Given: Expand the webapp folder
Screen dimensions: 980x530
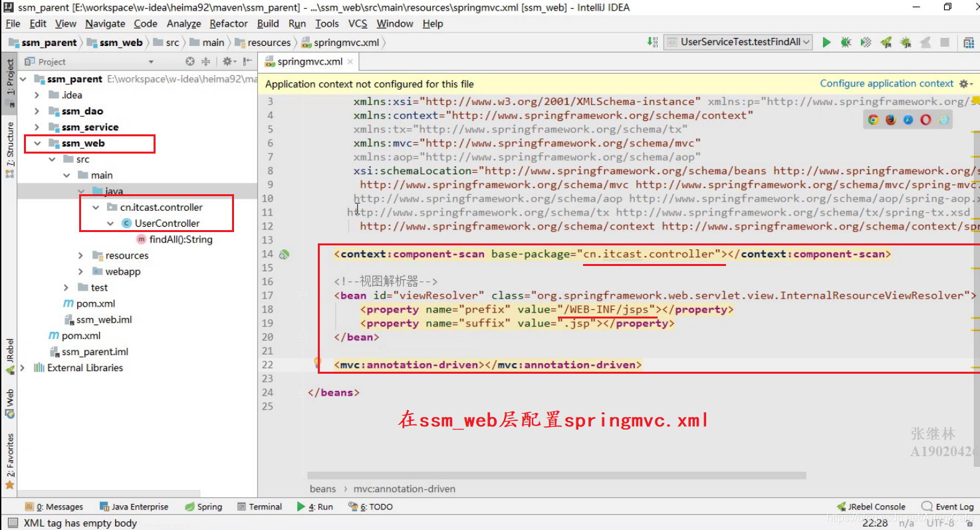Looking at the screenshot, I should (81, 271).
